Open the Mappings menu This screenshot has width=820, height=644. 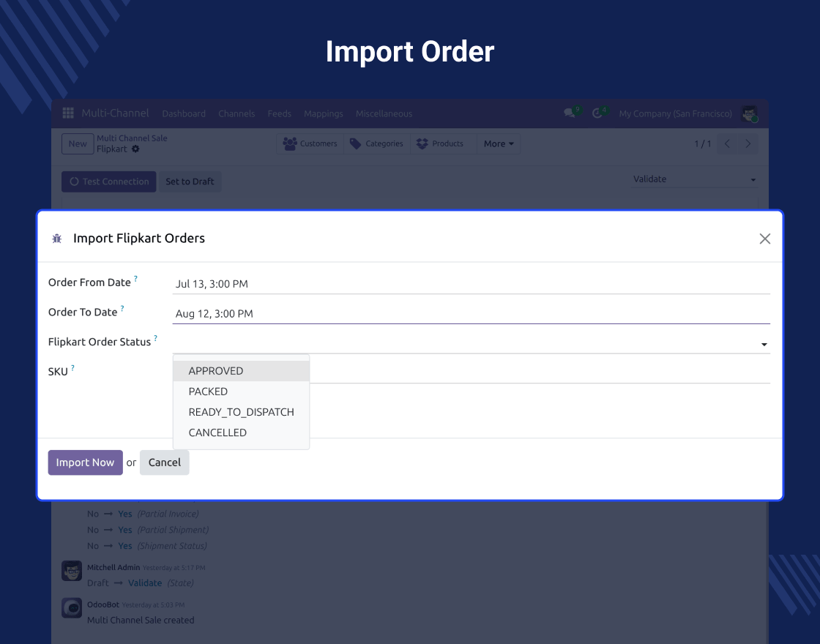tap(323, 113)
